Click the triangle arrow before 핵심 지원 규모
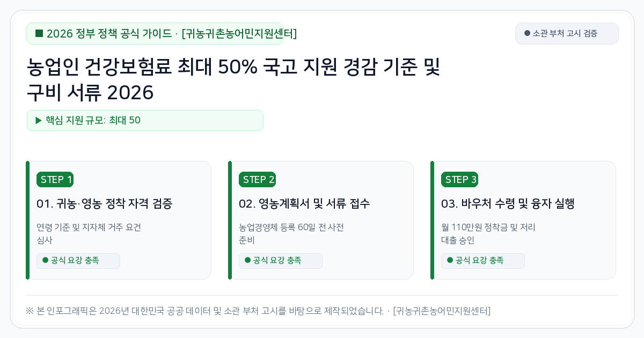644x338 pixels. tap(39, 120)
